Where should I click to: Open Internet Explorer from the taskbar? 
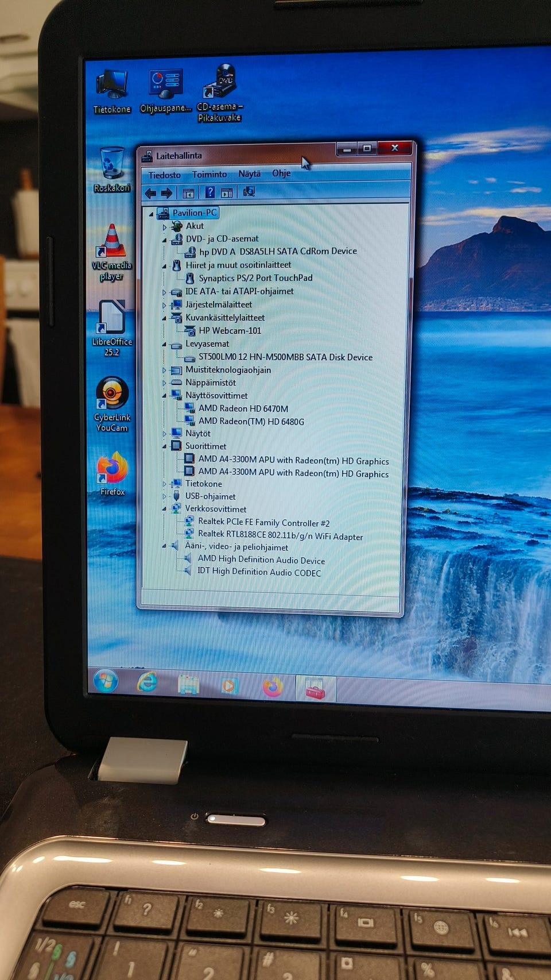[x=147, y=682]
